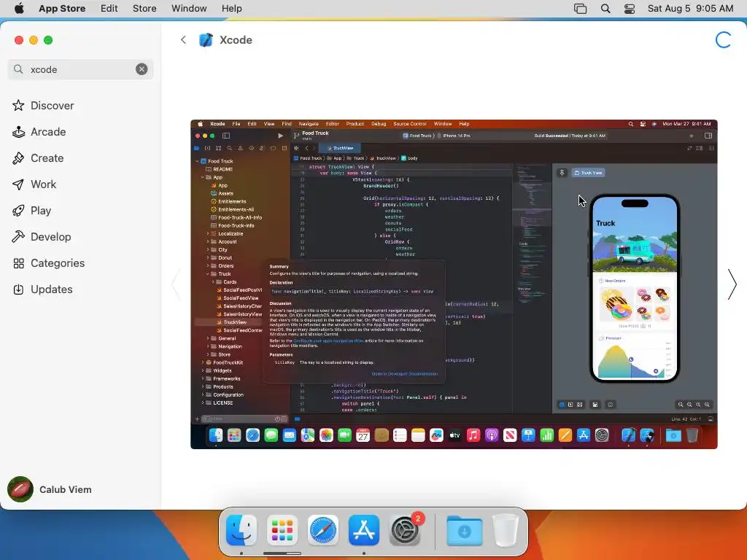Open the App Store menu

click(x=62, y=9)
